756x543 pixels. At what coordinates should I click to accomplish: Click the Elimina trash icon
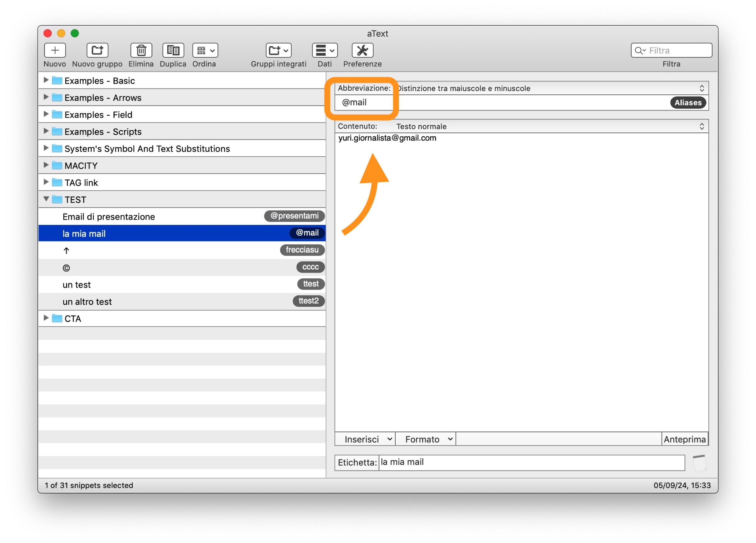tap(141, 50)
